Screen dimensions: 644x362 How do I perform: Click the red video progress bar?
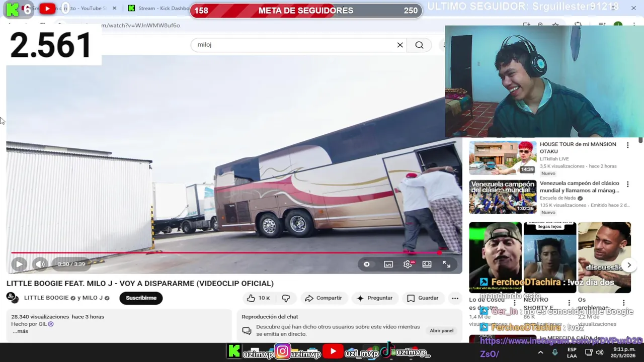pos(225,253)
